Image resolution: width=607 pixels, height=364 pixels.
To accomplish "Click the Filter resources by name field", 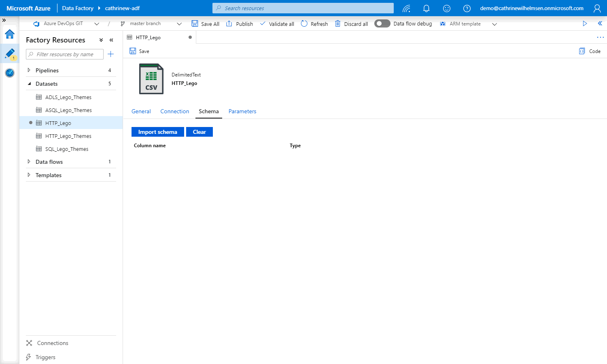I will [x=65, y=54].
